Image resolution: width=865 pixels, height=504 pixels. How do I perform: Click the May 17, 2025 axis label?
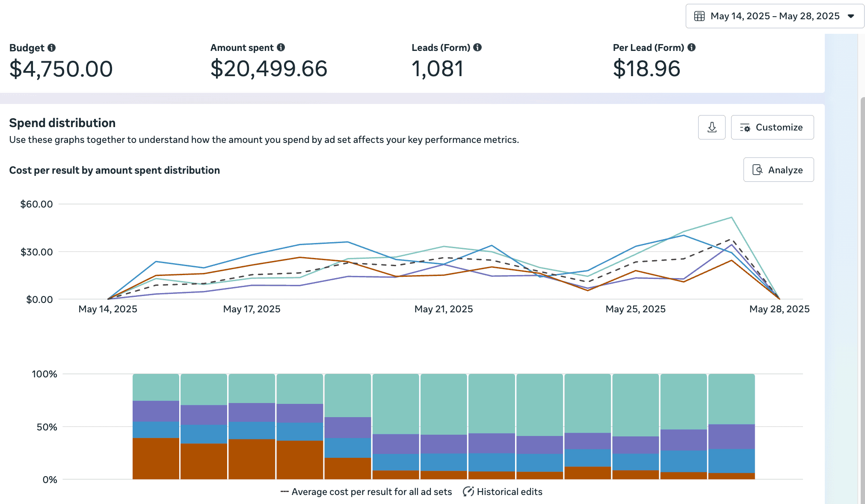click(252, 309)
